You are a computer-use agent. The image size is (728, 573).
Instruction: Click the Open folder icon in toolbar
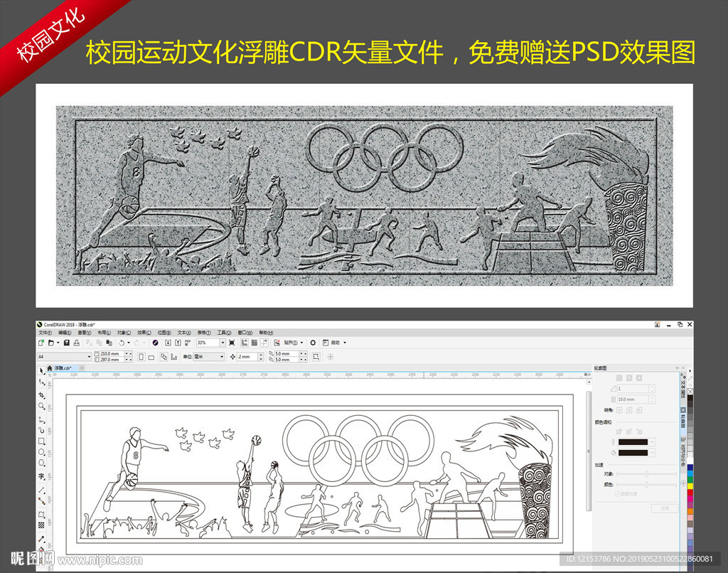click(x=51, y=343)
